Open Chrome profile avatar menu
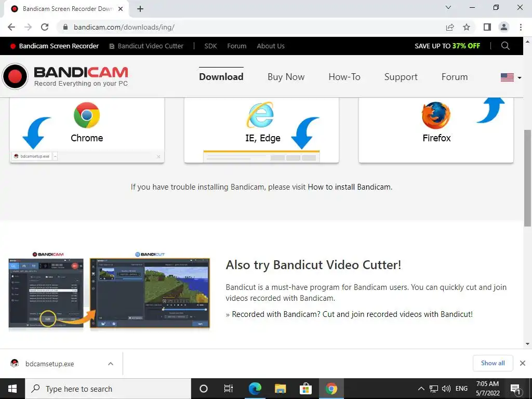This screenshot has height=399, width=532. pyautogui.click(x=504, y=27)
